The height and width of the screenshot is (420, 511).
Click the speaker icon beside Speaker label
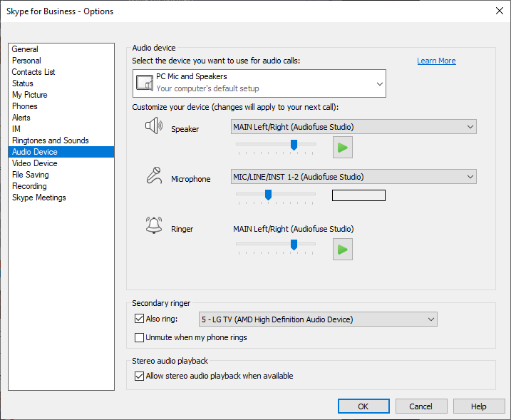coord(154,126)
